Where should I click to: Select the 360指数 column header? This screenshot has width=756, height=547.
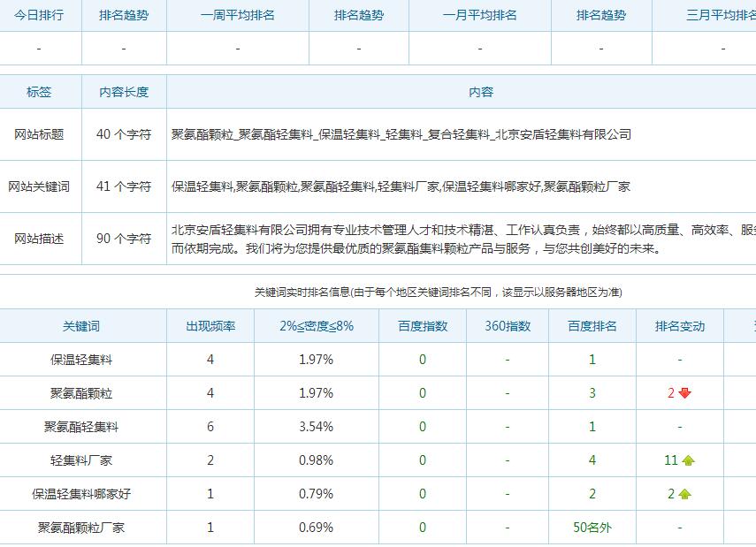tap(508, 326)
